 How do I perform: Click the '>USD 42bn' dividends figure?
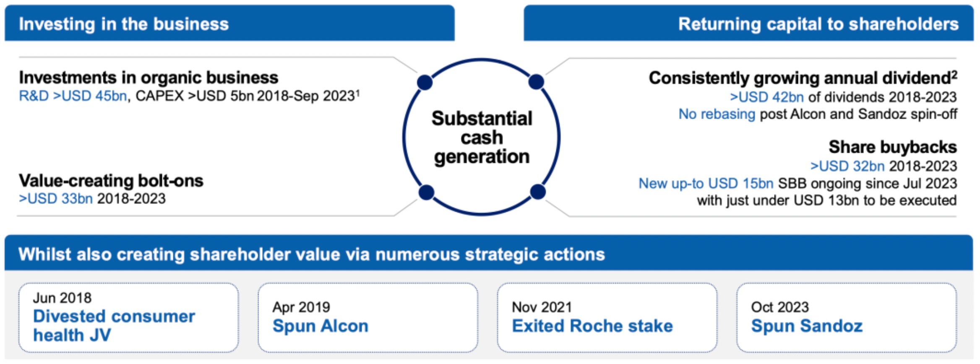(766, 97)
